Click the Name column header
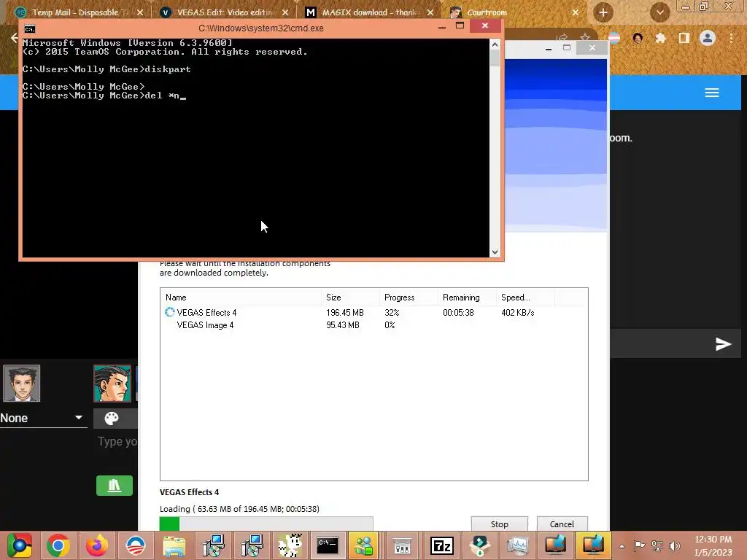Screen dimensions: 747x560 [241, 297]
